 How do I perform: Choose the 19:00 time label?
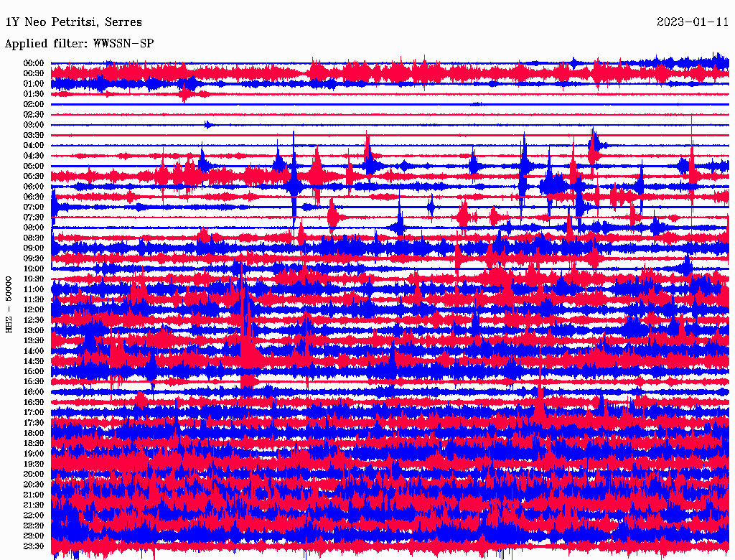[x=34, y=454]
